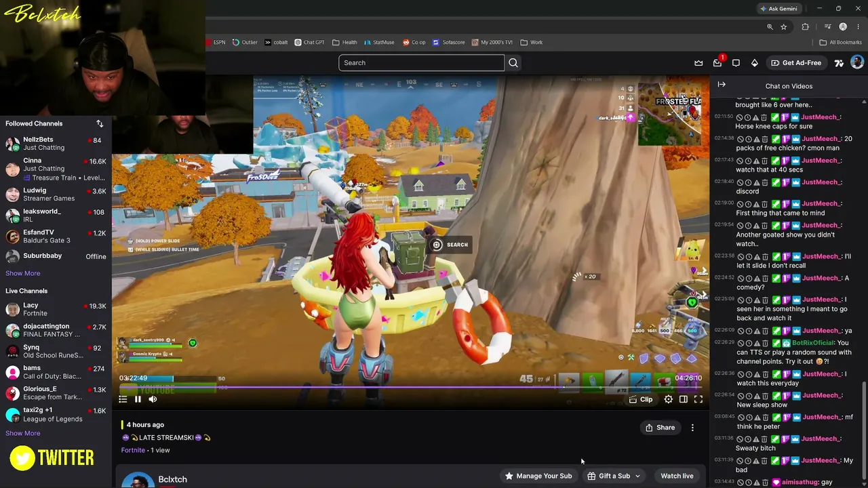Open the Work bookmarks folder

pyautogui.click(x=532, y=42)
